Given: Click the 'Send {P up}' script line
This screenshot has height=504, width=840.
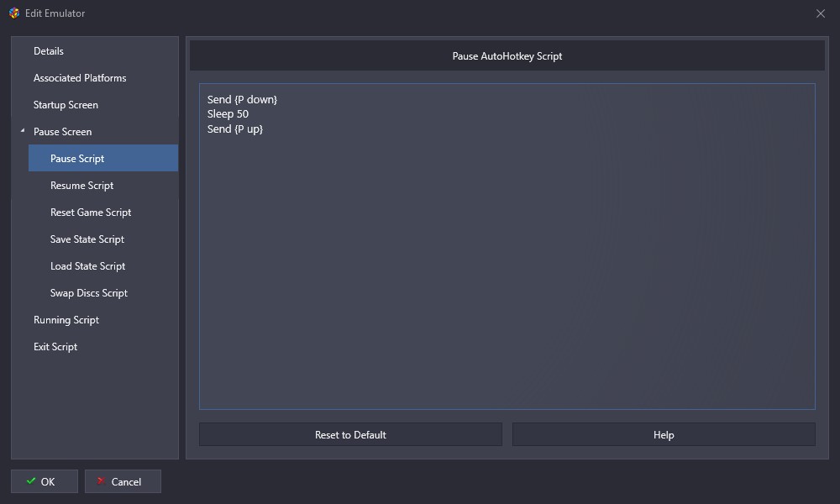Looking at the screenshot, I should [235, 129].
